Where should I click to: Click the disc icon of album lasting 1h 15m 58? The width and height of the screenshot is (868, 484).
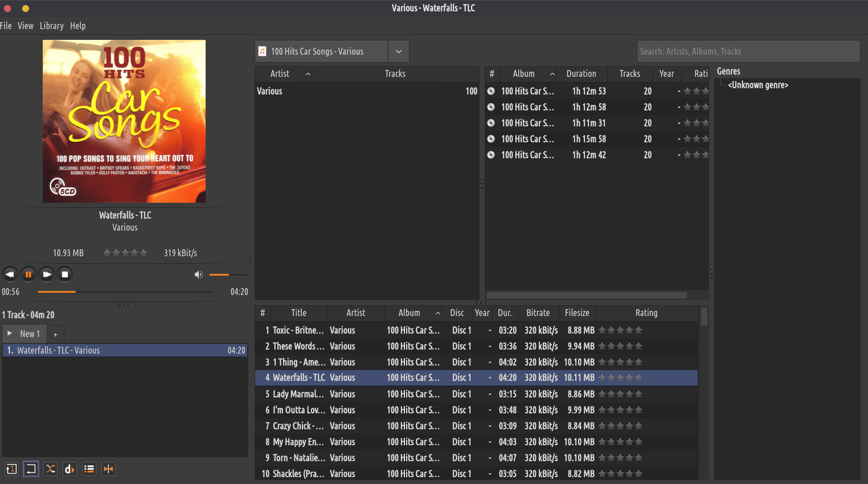(491, 139)
